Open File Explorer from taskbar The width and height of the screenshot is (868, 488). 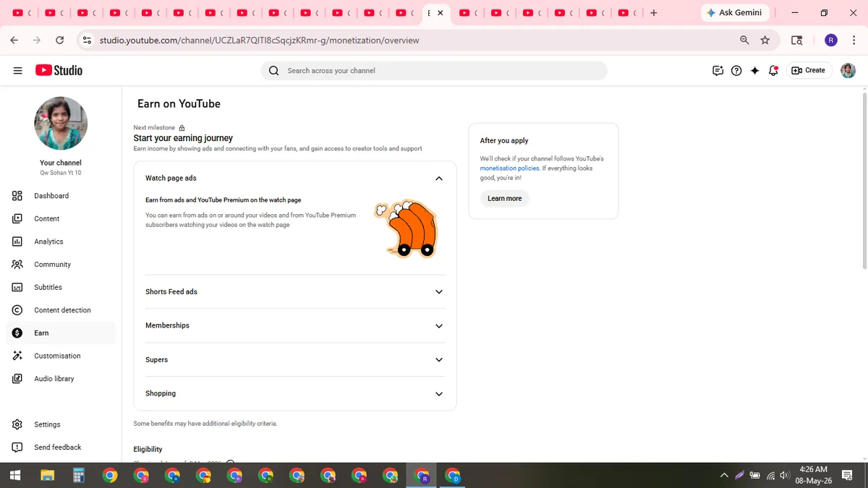click(x=47, y=475)
